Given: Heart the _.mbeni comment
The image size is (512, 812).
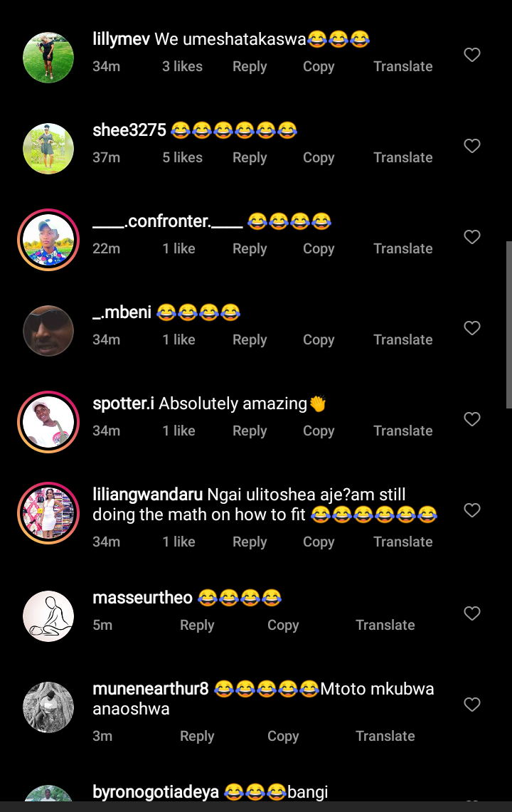Looking at the screenshot, I should pos(471,328).
